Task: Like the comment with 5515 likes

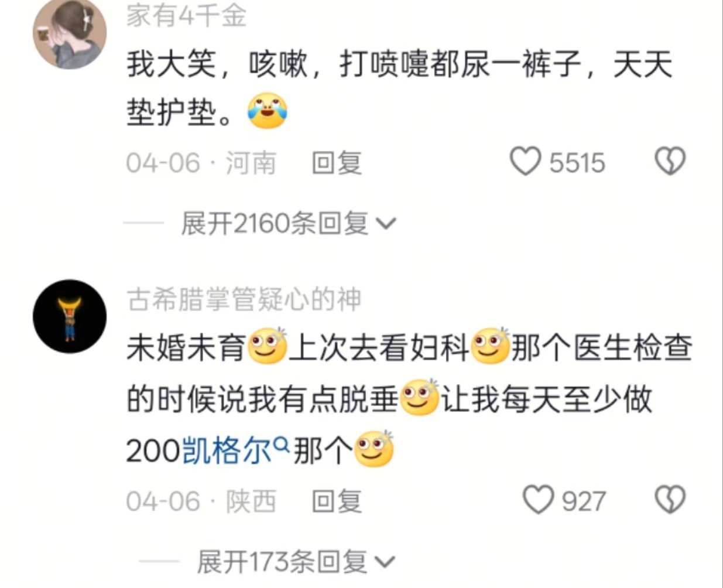Action: click(x=525, y=162)
